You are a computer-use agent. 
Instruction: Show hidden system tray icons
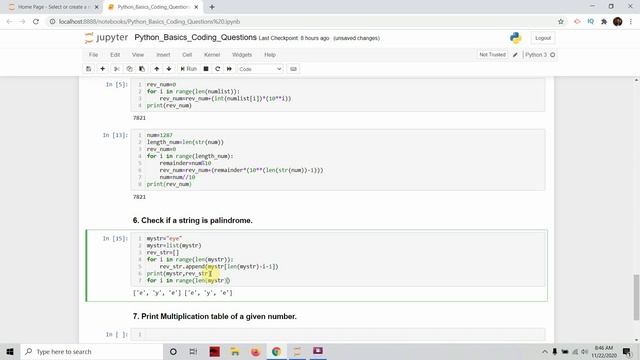tap(545, 351)
